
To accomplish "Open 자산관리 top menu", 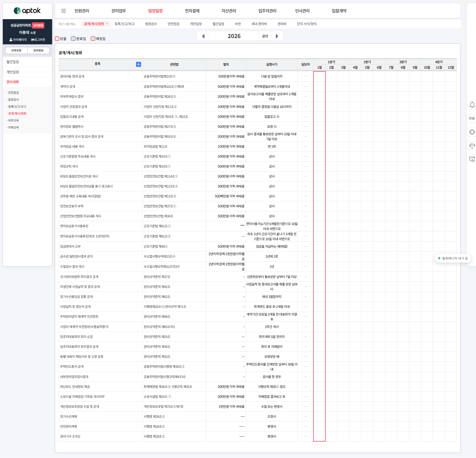I will 229,11.
